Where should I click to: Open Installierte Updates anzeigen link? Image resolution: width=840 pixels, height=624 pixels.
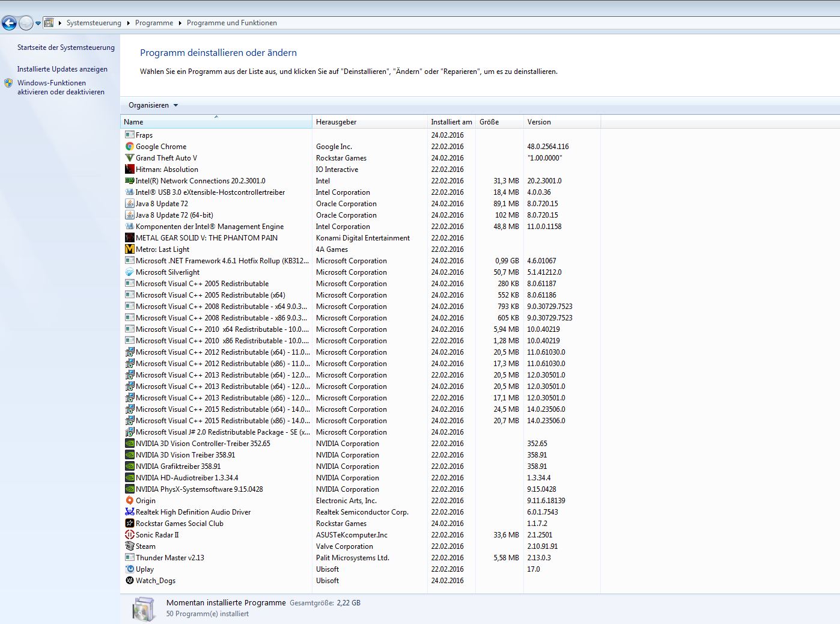pyautogui.click(x=62, y=69)
